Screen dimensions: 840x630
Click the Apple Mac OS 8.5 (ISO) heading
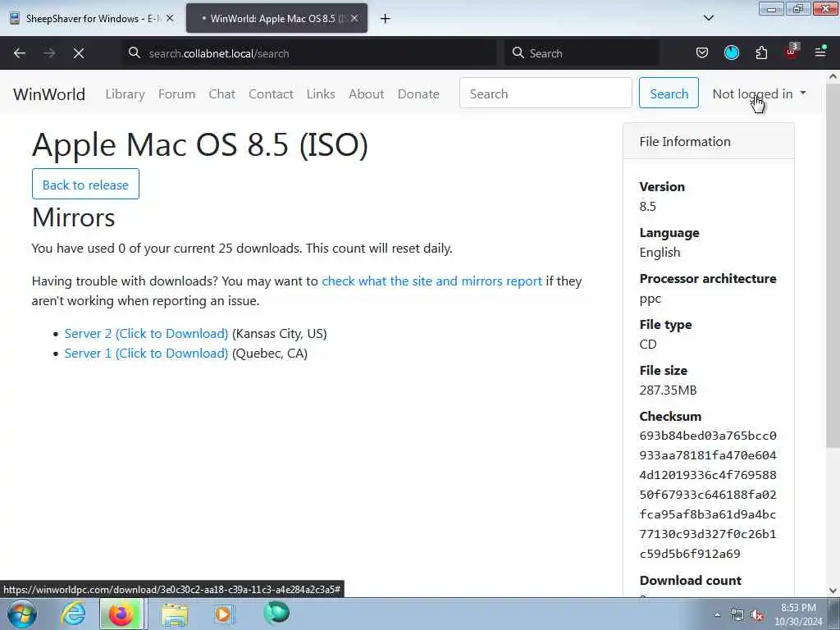[x=200, y=144]
